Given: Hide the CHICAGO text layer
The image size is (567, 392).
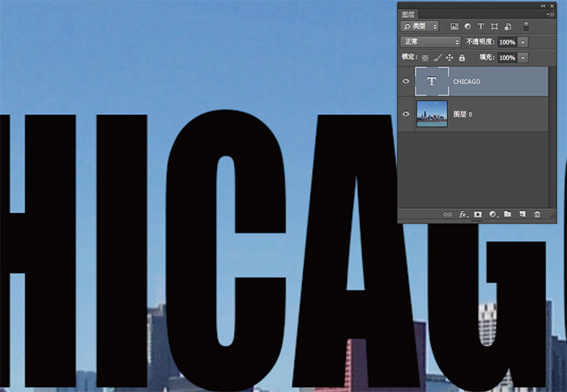Looking at the screenshot, I should click(406, 81).
